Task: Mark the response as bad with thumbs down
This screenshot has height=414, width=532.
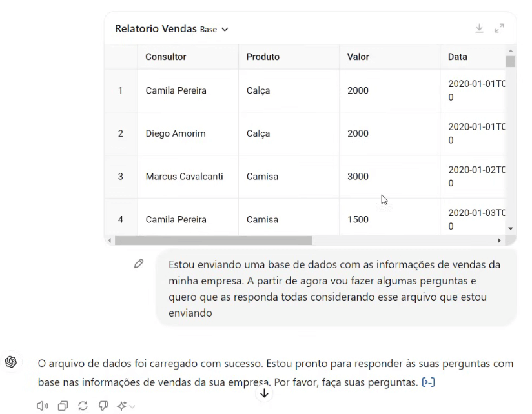Action: 103,406
